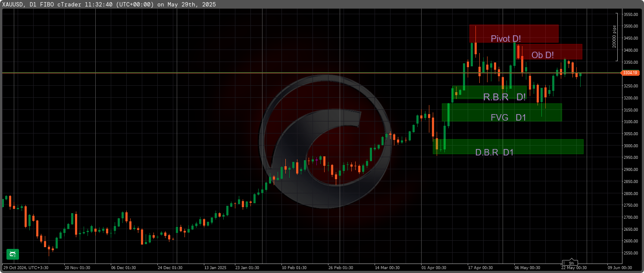
Task: Click the orange 3304.19 current price tag
Action: coord(630,73)
